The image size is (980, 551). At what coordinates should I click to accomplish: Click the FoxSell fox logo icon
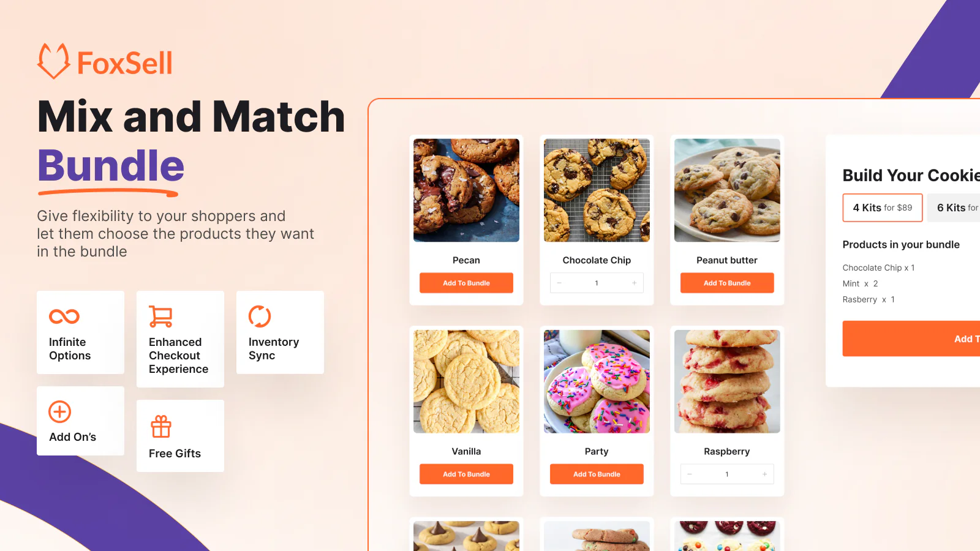coord(54,61)
